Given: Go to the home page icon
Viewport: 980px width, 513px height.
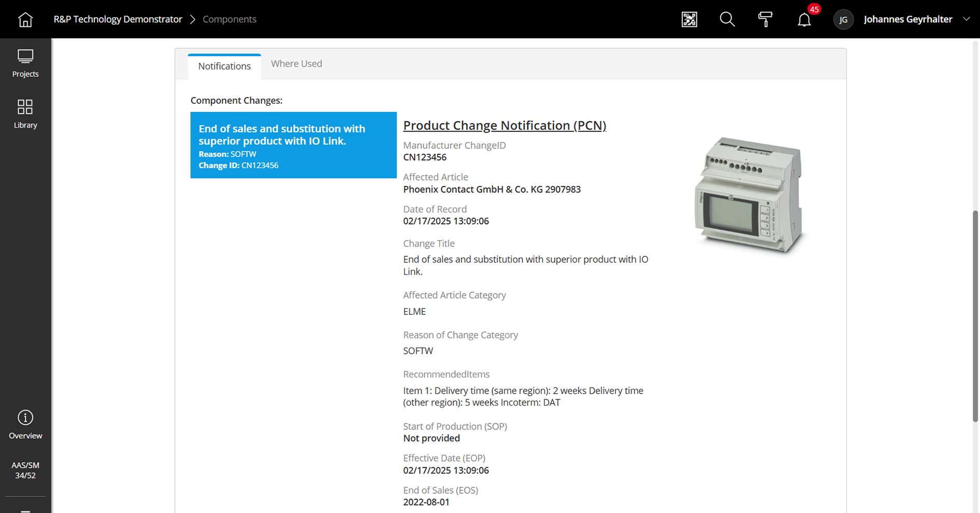Looking at the screenshot, I should pos(25,20).
